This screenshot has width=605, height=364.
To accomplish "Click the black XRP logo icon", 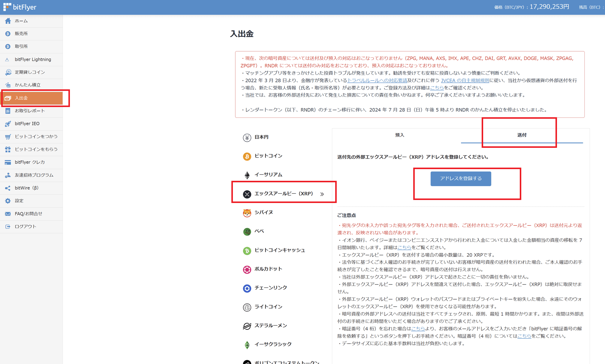I will 247,194.
